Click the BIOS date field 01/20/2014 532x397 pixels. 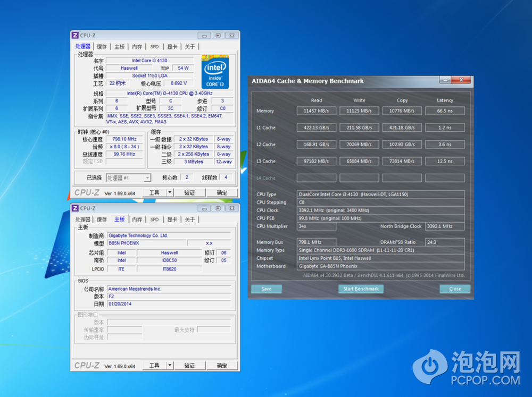[169, 304]
